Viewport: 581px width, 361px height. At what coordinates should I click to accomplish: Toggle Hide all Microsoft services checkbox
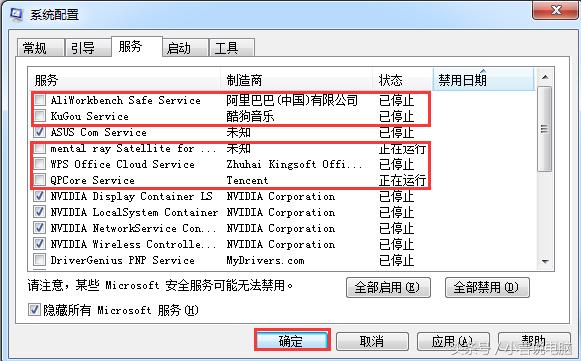point(34,309)
